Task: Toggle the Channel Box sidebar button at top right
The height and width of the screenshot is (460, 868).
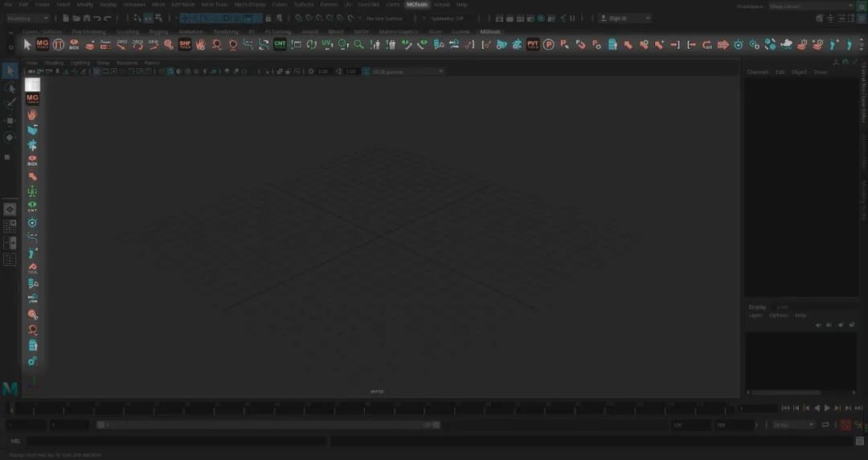Action: 861,18
